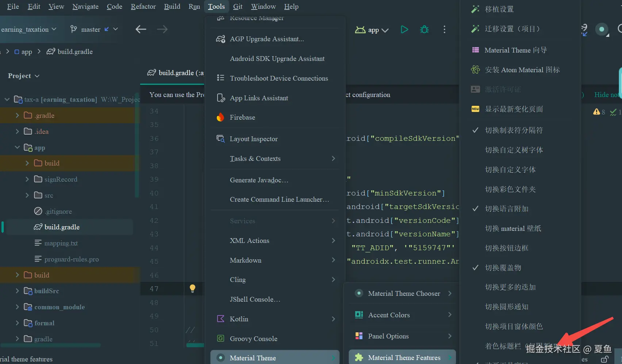Viewport: 622px width, 364px height.
Task: Click the Groovy Console icon
Action: [x=220, y=338]
